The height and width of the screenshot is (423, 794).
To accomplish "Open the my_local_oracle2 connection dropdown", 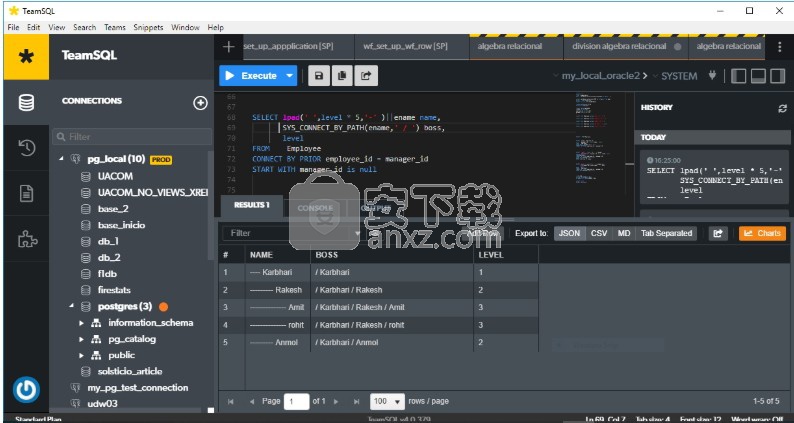I will click(x=600, y=76).
